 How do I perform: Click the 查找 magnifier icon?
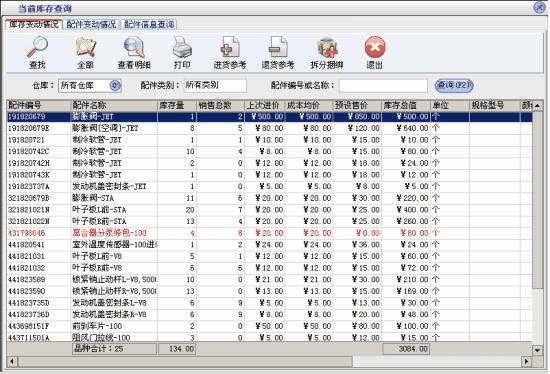[37, 47]
